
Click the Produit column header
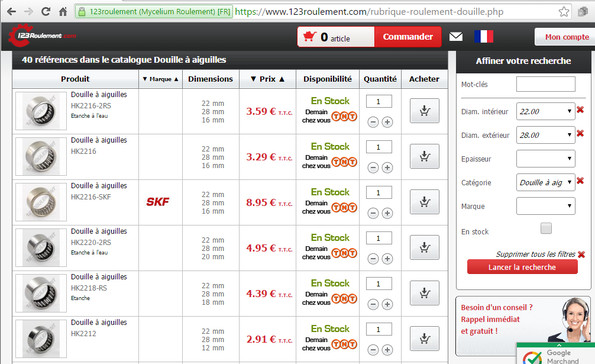pos(75,79)
